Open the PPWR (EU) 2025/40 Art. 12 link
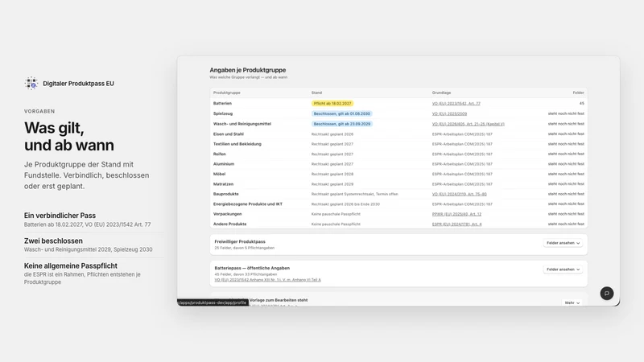Screen dimensions: 644x362 tap(456, 214)
